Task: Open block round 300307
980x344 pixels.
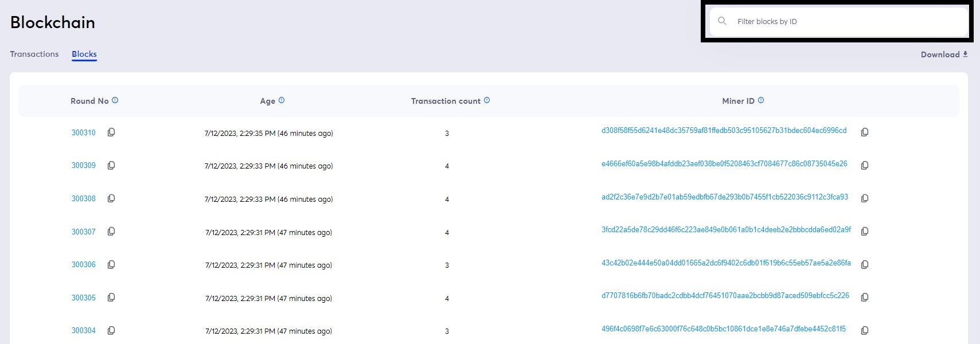Action: pyautogui.click(x=84, y=232)
